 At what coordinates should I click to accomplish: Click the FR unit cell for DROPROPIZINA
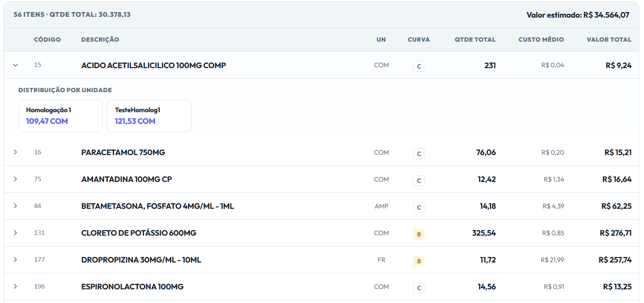click(x=381, y=260)
